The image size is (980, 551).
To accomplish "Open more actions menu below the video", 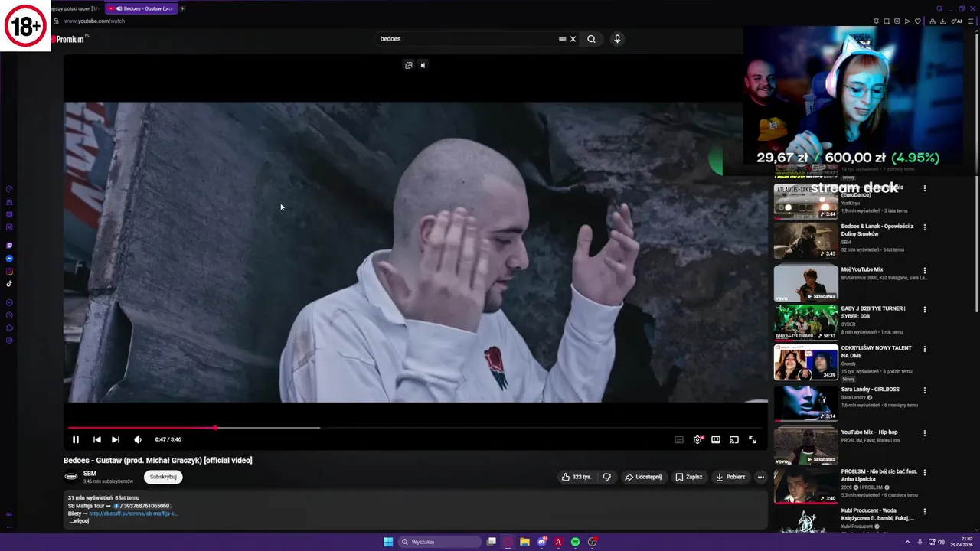I will 760,477.
